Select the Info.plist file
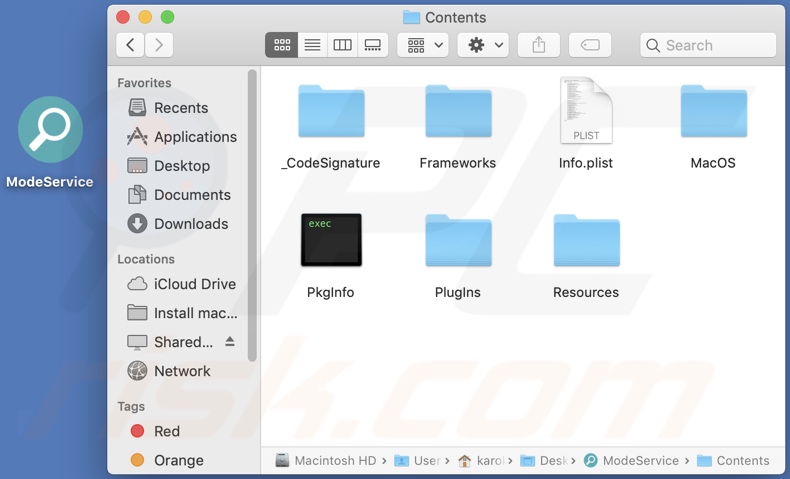Screen dimensions: 790x479 tap(586, 112)
